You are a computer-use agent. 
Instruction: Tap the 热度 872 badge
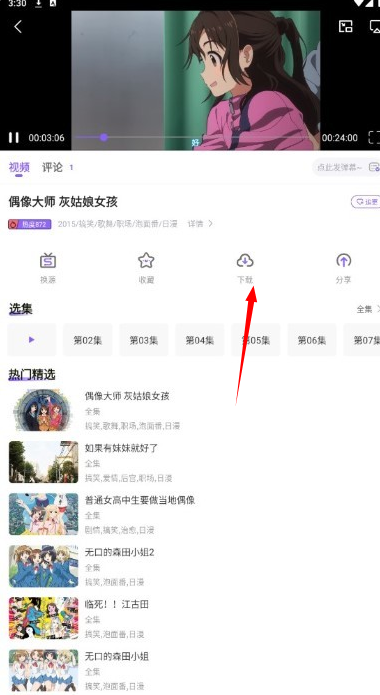pos(30,224)
